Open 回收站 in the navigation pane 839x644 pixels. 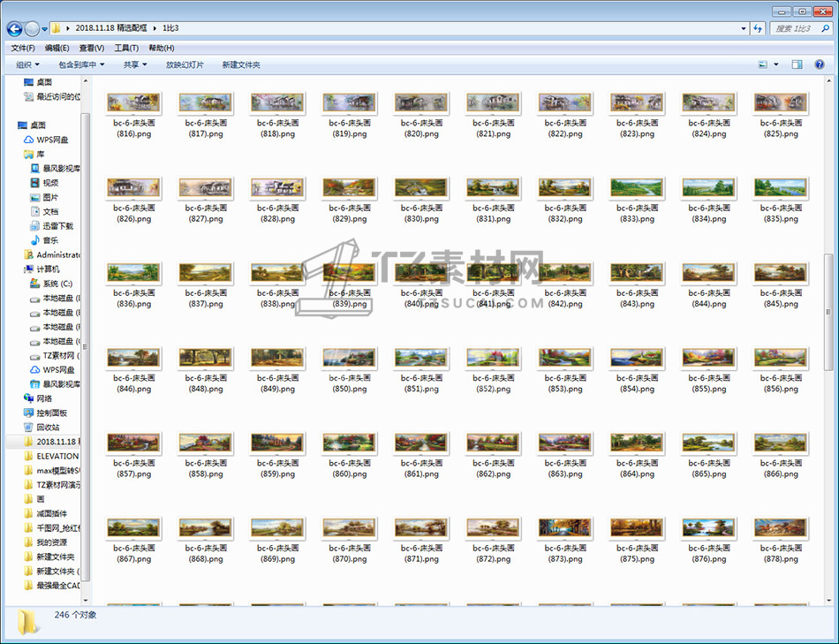click(x=48, y=427)
